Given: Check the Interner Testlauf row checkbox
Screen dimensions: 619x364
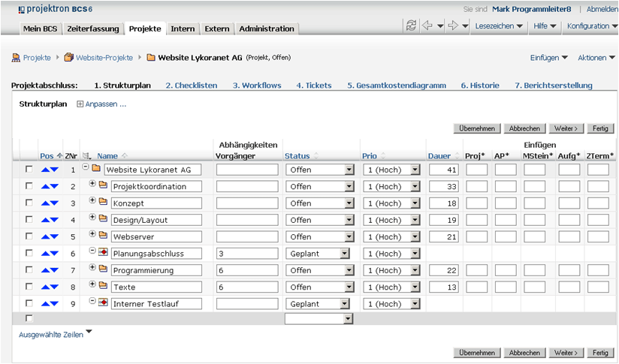Looking at the screenshot, I should click(29, 303).
